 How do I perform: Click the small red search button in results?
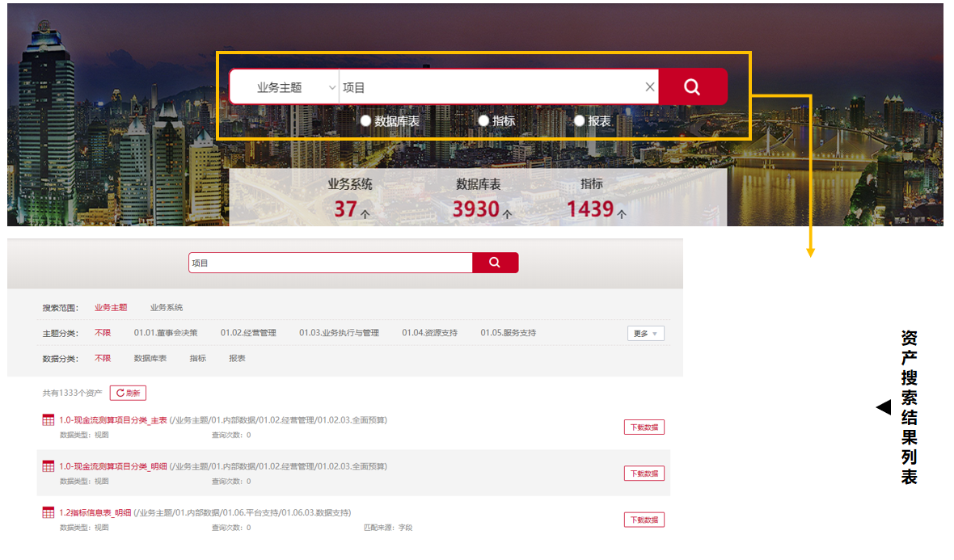(x=495, y=263)
